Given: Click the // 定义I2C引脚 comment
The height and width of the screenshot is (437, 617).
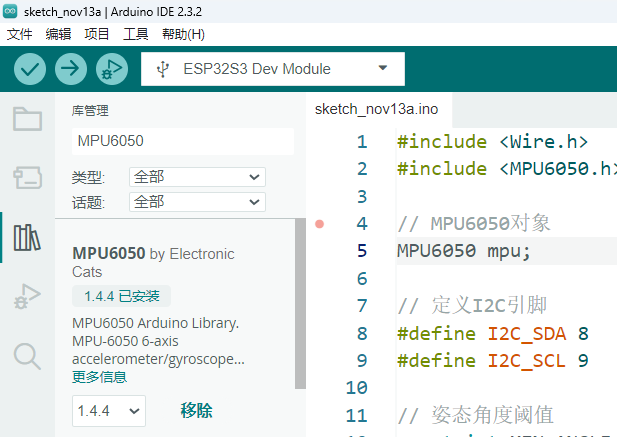Looking at the screenshot, I should click(472, 306).
